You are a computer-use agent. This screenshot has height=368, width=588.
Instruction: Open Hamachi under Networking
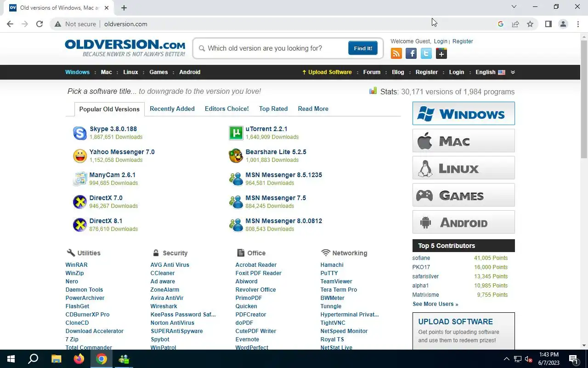coord(332,265)
